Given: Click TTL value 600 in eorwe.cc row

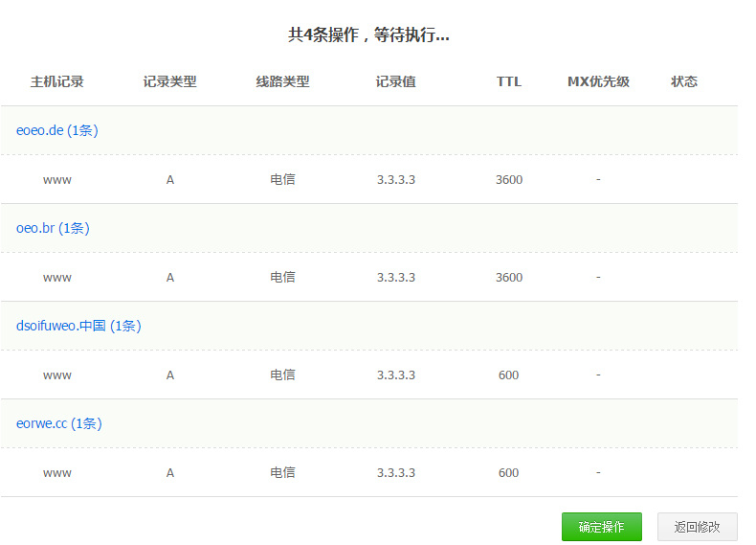Looking at the screenshot, I should pos(509,472).
